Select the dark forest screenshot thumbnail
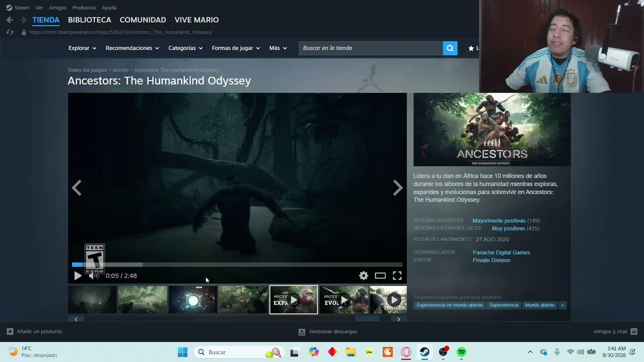The width and height of the screenshot is (644, 362). [x=93, y=300]
